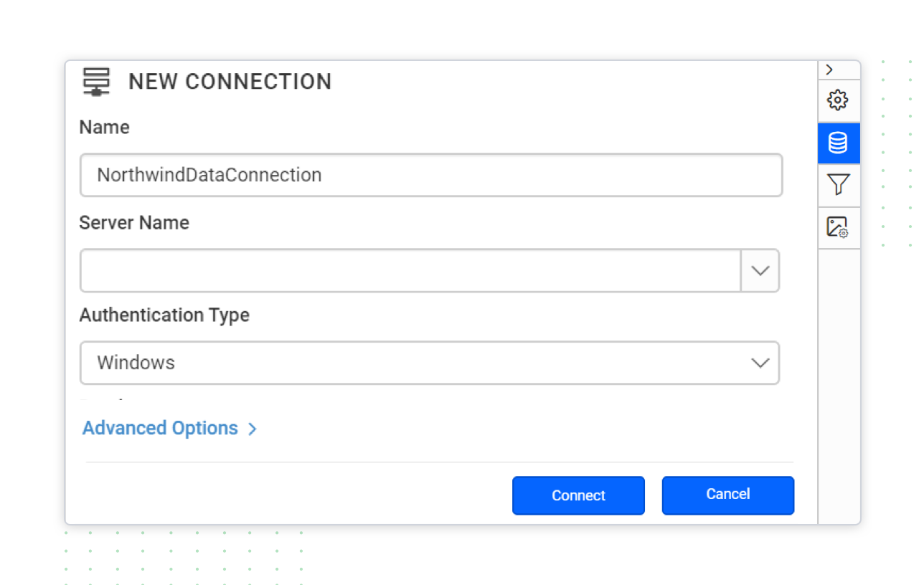Click the Name field label
Image resolution: width=924 pixels, height=585 pixels.
[104, 128]
